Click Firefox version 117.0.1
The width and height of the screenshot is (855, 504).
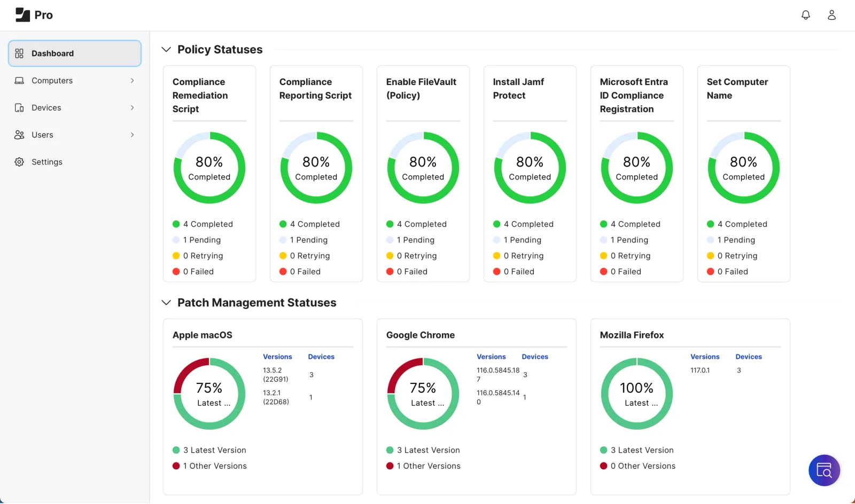(700, 371)
